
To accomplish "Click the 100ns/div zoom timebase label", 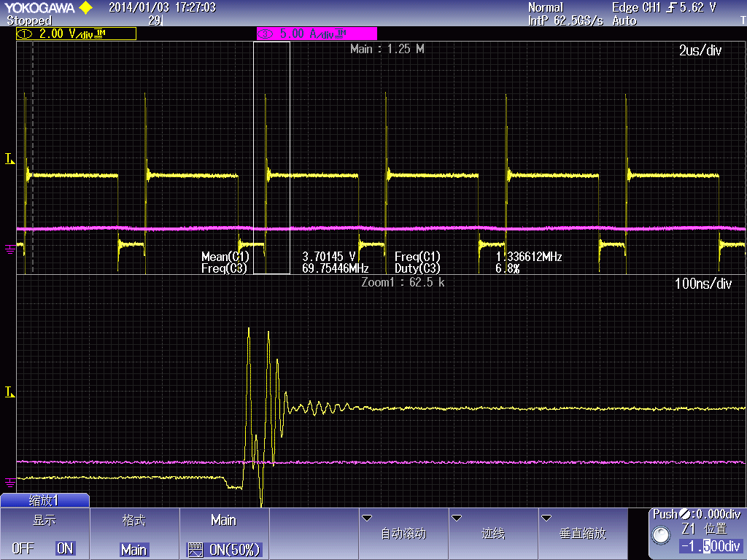I will click(x=703, y=284).
